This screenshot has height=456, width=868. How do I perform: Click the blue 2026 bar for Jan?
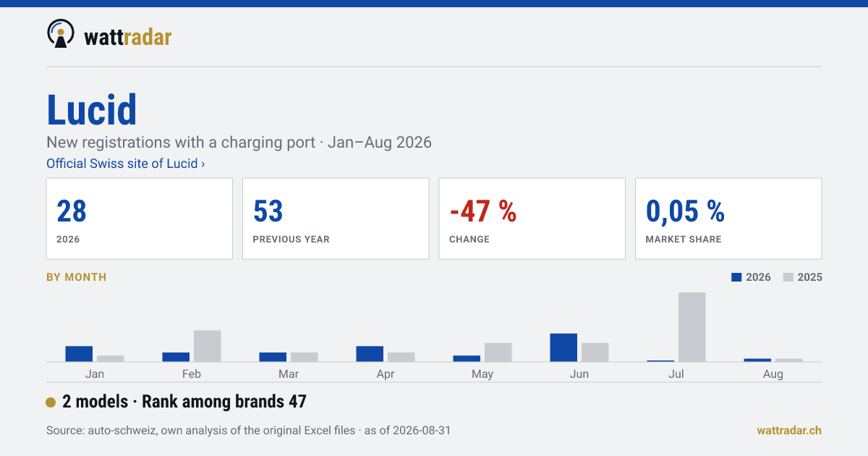tap(79, 354)
